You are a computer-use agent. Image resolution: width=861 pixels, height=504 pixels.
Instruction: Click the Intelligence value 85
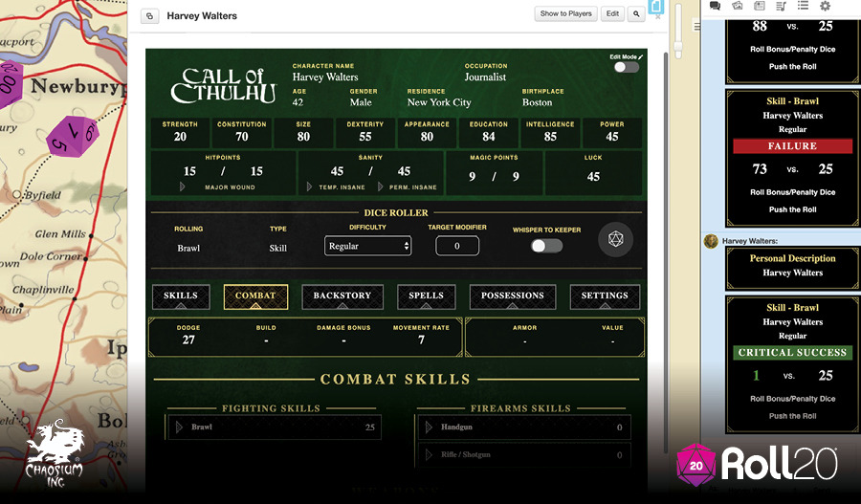550,137
